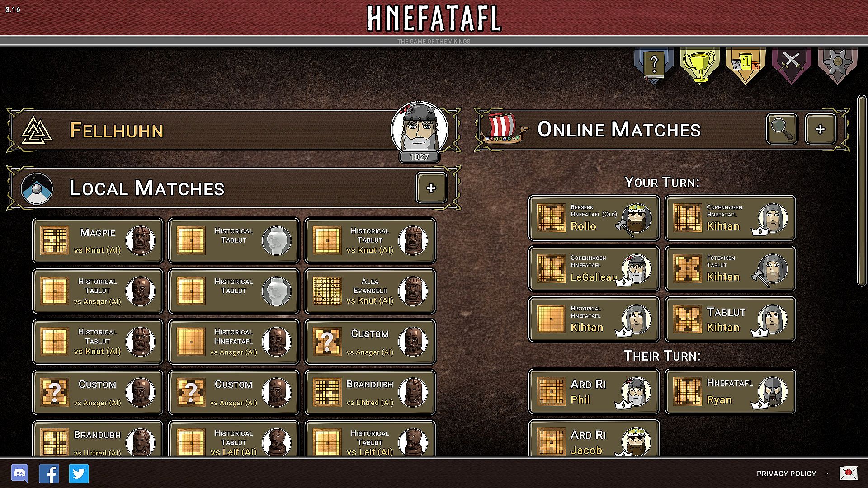868x488 pixels.
Task: Open Magpie match vs Knut (AI)
Action: pos(98,240)
